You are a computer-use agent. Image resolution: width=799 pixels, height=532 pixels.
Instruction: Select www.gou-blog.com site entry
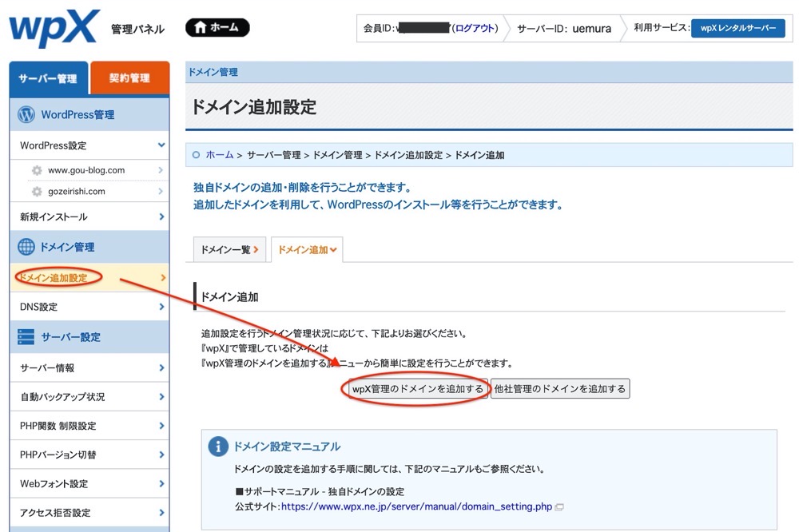pyautogui.click(x=86, y=170)
